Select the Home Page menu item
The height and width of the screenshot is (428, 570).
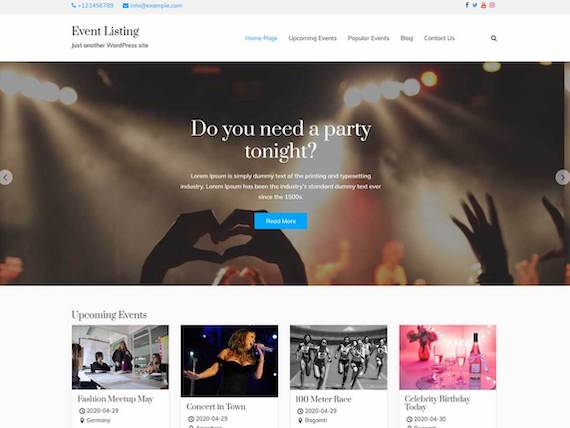click(x=261, y=38)
